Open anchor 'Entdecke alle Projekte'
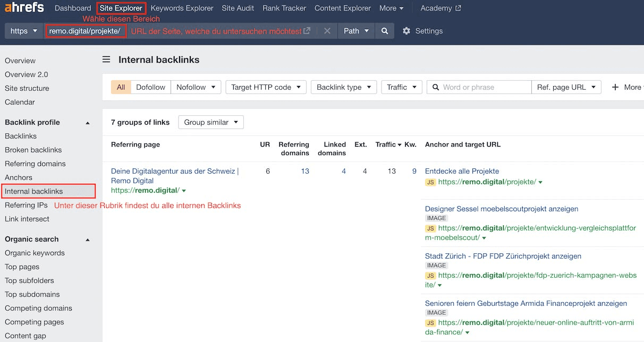 462,171
